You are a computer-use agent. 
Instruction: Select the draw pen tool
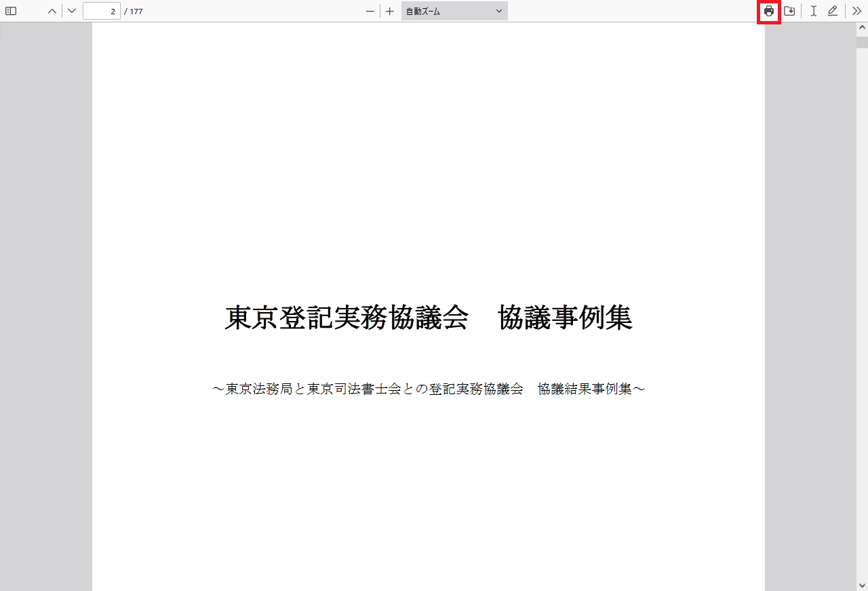833,11
